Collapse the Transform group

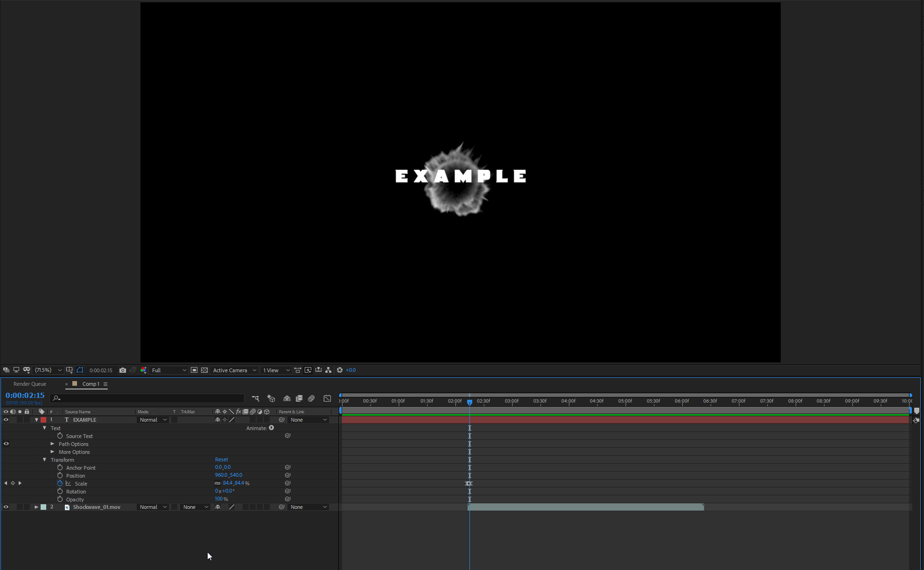[x=44, y=460]
